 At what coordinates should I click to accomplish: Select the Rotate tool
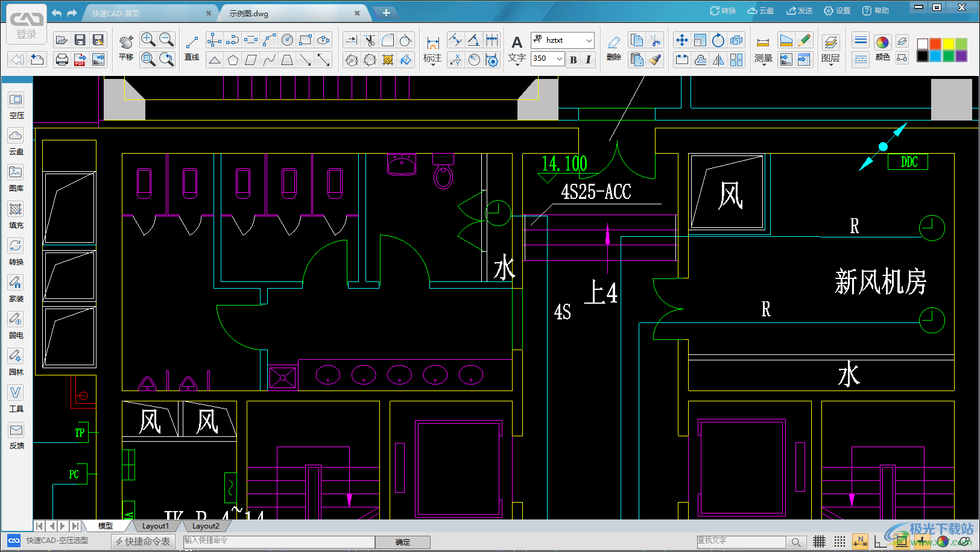[x=718, y=40]
